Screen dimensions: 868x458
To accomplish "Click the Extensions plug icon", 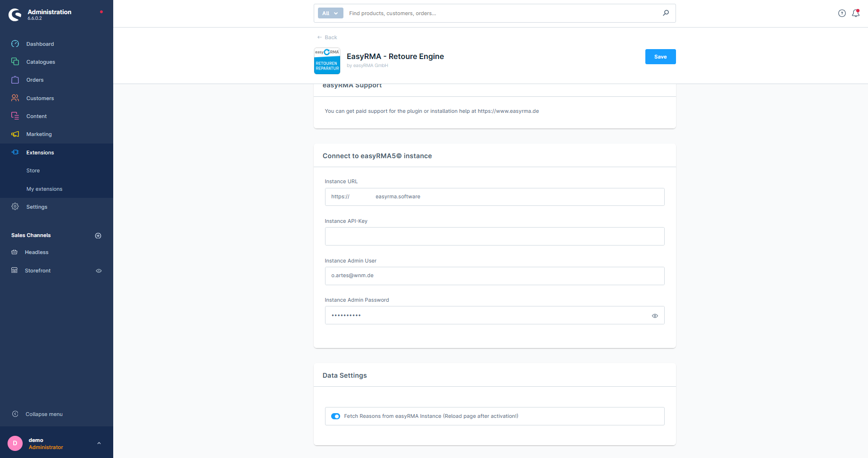I will tap(15, 153).
